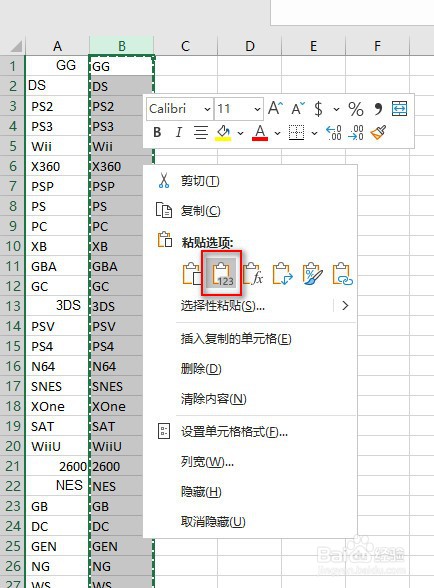Expand font color dropdown arrow
The width and height of the screenshot is (434, 588).
point(277,133)
